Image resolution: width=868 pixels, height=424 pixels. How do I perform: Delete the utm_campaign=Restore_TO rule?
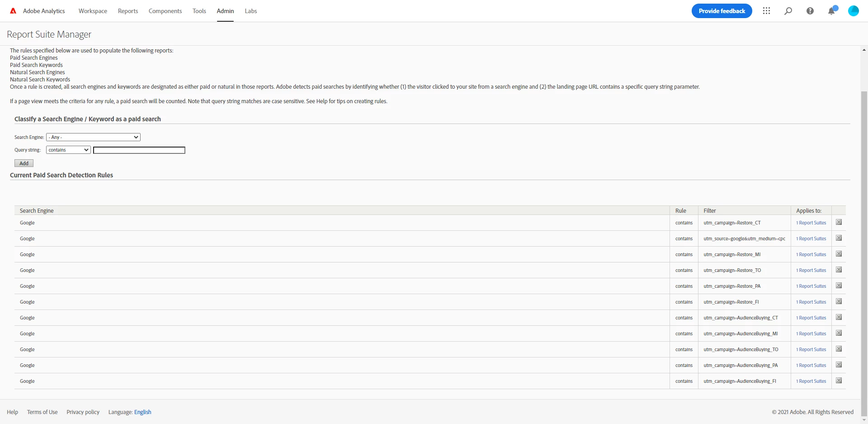click(x=839, y=270)
